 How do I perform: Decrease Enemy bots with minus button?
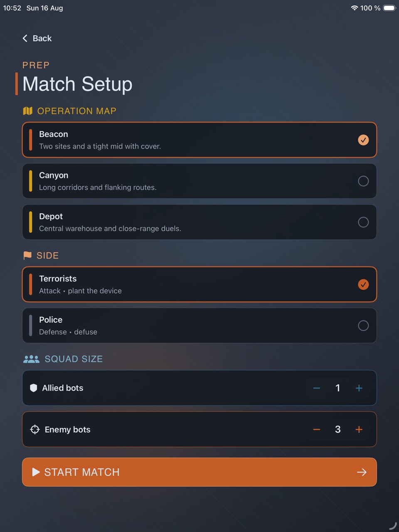click(x=317, y=429)
